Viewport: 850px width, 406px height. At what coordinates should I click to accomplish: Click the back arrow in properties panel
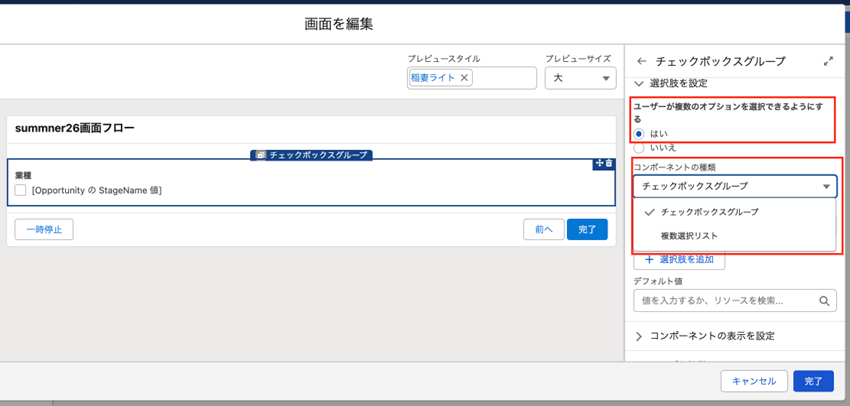642,61
